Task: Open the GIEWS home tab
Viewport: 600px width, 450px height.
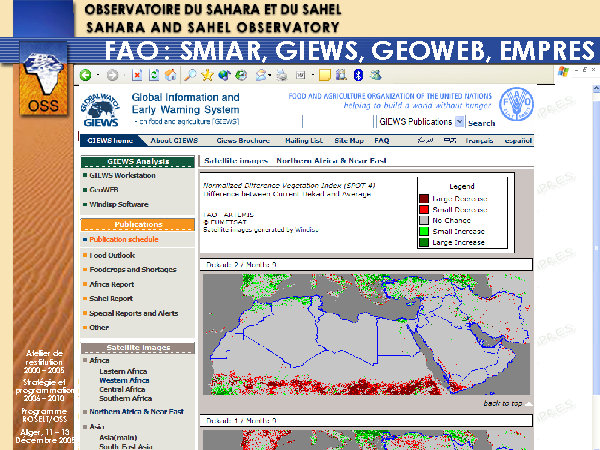Action: pos(110,141)
